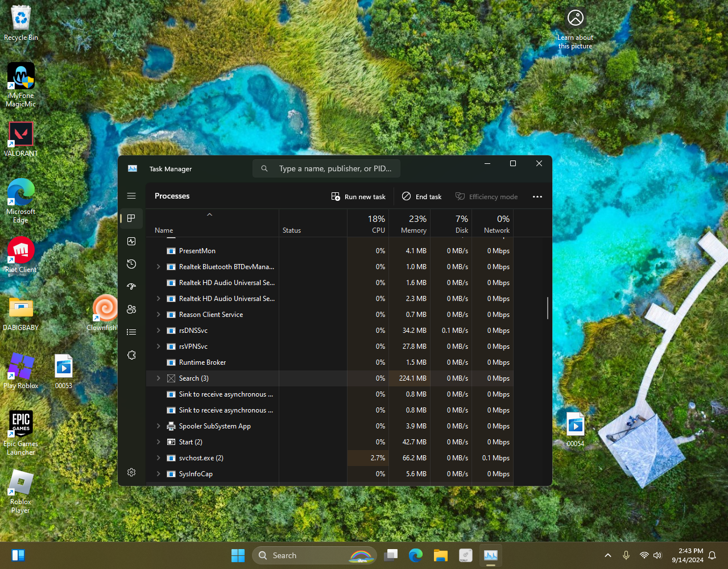Open File Explorer from taskbar
This screenshot has width=728, height=569.
click(441, 555)
